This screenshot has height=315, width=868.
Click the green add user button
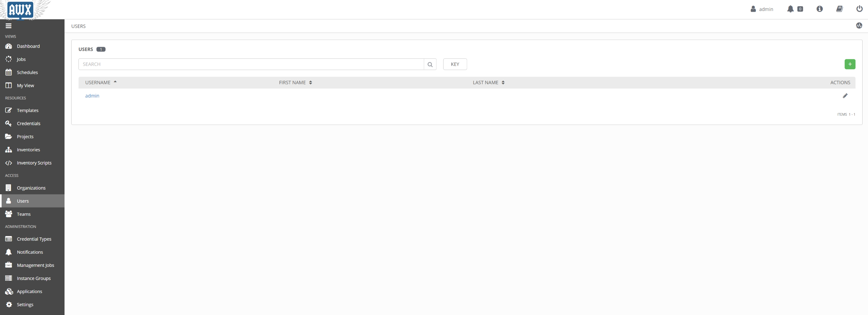(x=850, y=64)
